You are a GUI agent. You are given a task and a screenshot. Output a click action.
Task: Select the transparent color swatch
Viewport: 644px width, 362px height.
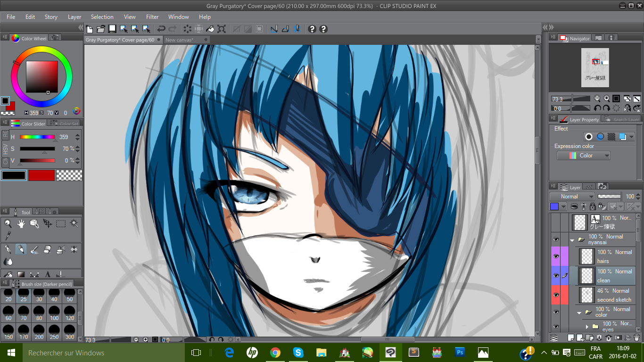coord(69,175)
